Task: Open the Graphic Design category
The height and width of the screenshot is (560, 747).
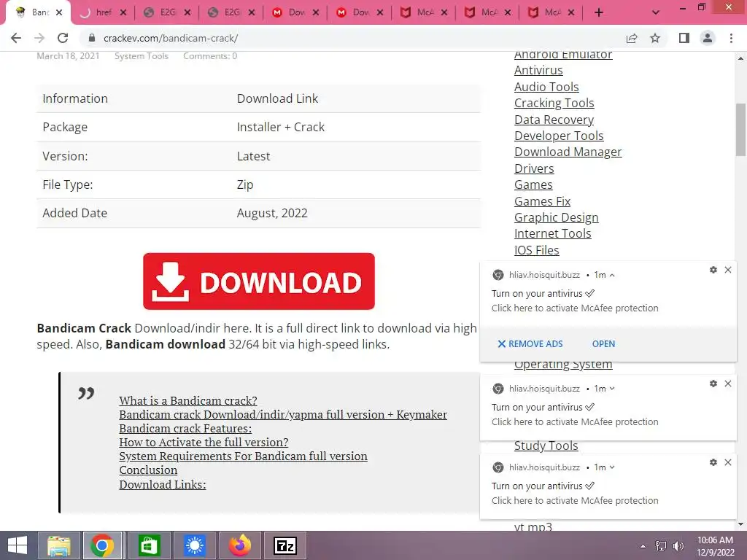Action: [557, 218]
